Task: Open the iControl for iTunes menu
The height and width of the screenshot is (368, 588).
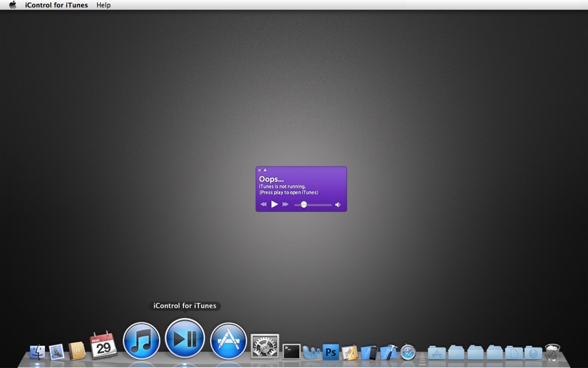Action: pos(56,5)
